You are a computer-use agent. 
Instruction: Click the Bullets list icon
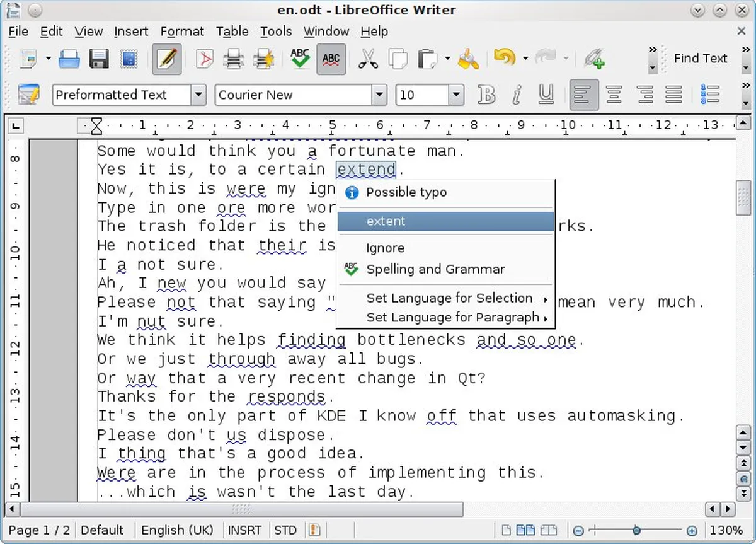point(710,95)
